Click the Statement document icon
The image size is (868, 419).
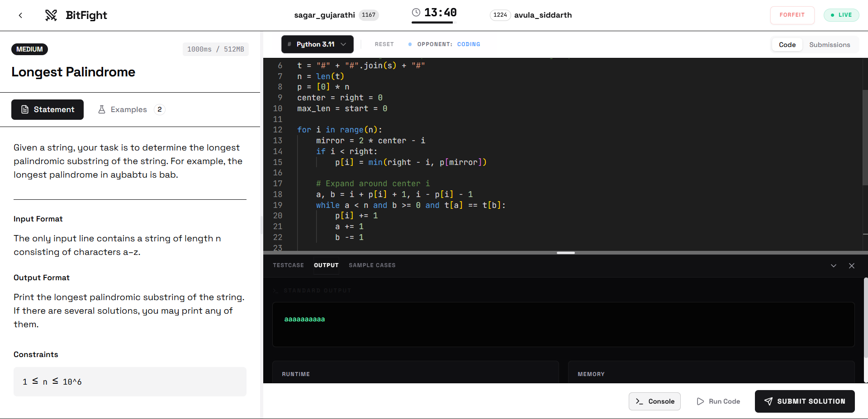[25, 109]
